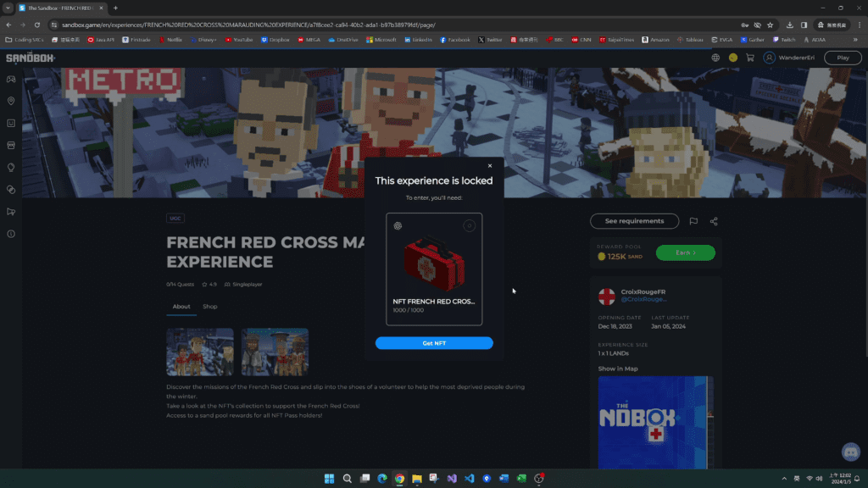Open a new browser tab
This screenshot has height=488, width=868.
click(x=115, y=8)
